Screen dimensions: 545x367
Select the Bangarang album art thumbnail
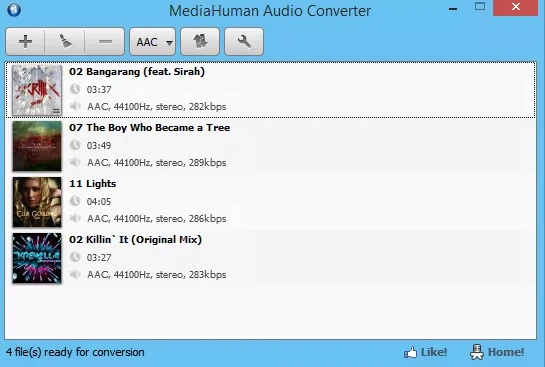click(x=37, y=90)
